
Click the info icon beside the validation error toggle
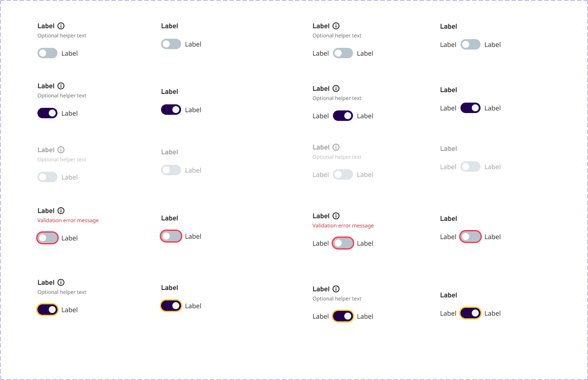pos(61,210)
